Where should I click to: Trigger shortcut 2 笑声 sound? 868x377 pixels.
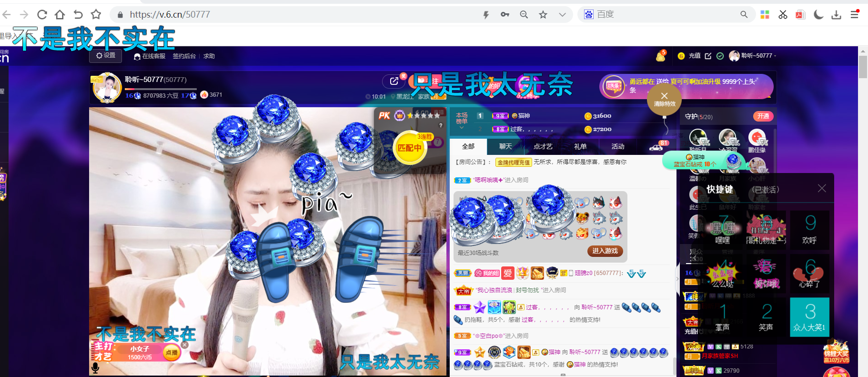766,317
